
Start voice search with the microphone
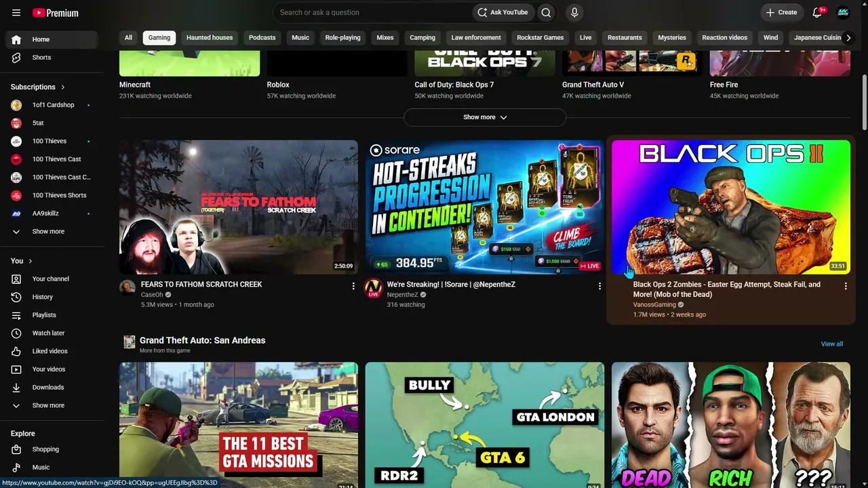(x=574, y=12)
